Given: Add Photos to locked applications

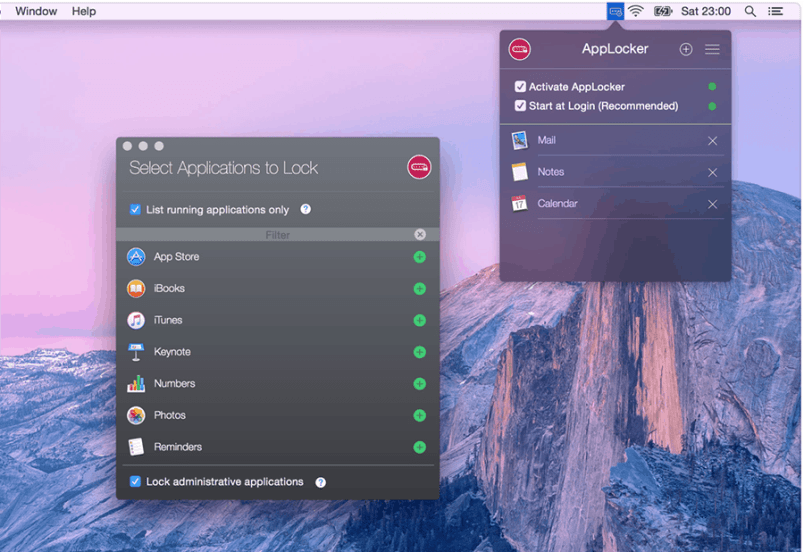Looking at the screenshot, I should [419, 416].
